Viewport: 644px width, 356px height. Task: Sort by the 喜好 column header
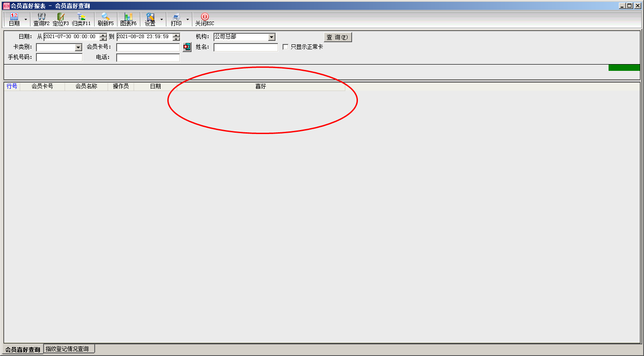point(261,87)
